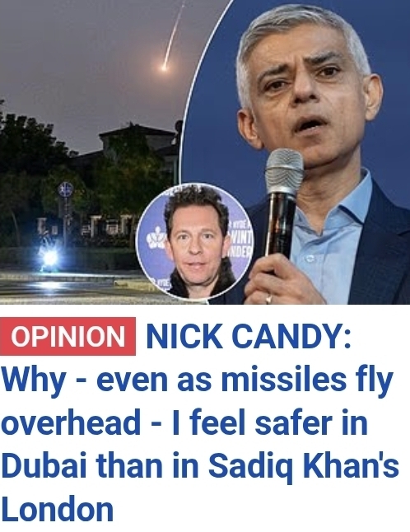The height and width of the screenshot is (532, 410).
Task: Click 'Sadiq Khan's' in the headline
Action: point(304,466)
